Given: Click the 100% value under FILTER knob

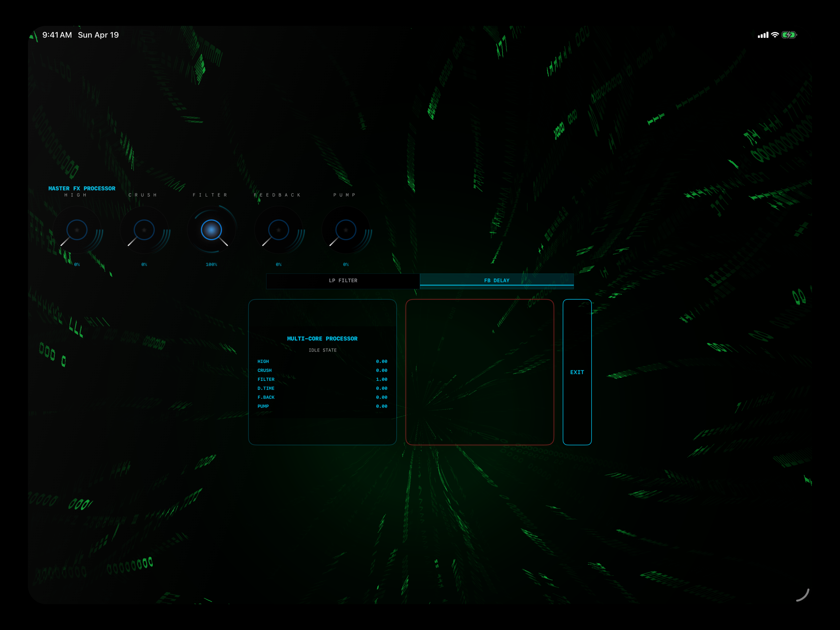Looking at the screenshot, I should 212,265.
